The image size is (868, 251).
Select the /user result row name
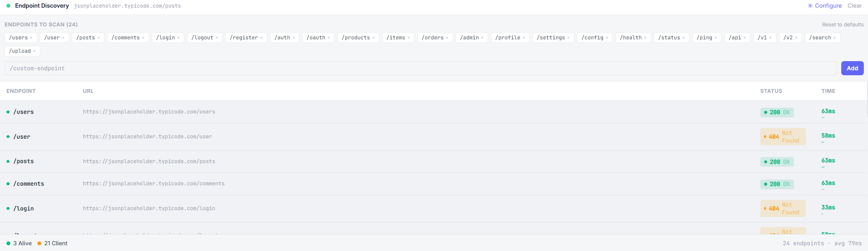(22, 137)
